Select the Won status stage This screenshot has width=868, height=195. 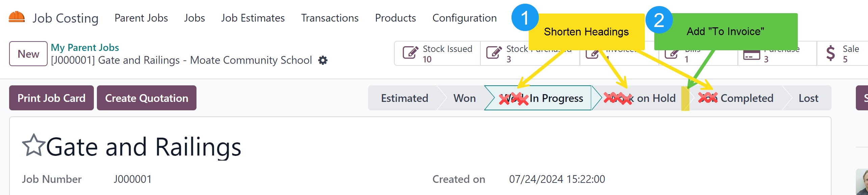click(x=465, y=98)
